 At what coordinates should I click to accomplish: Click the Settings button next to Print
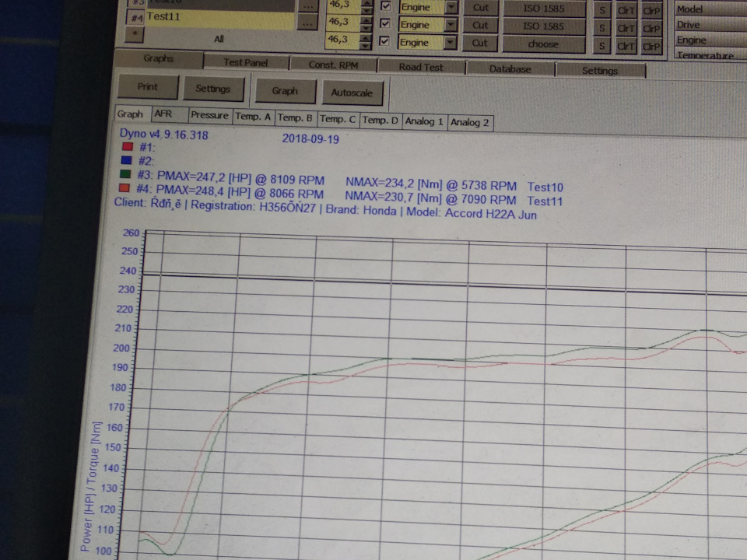[213, 89]
